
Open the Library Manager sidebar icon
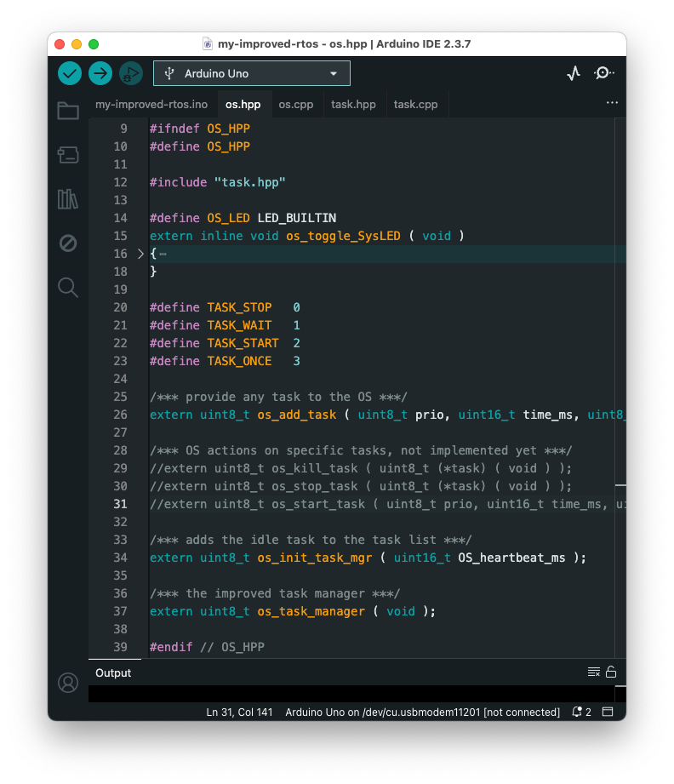click(x=68, y=199)
